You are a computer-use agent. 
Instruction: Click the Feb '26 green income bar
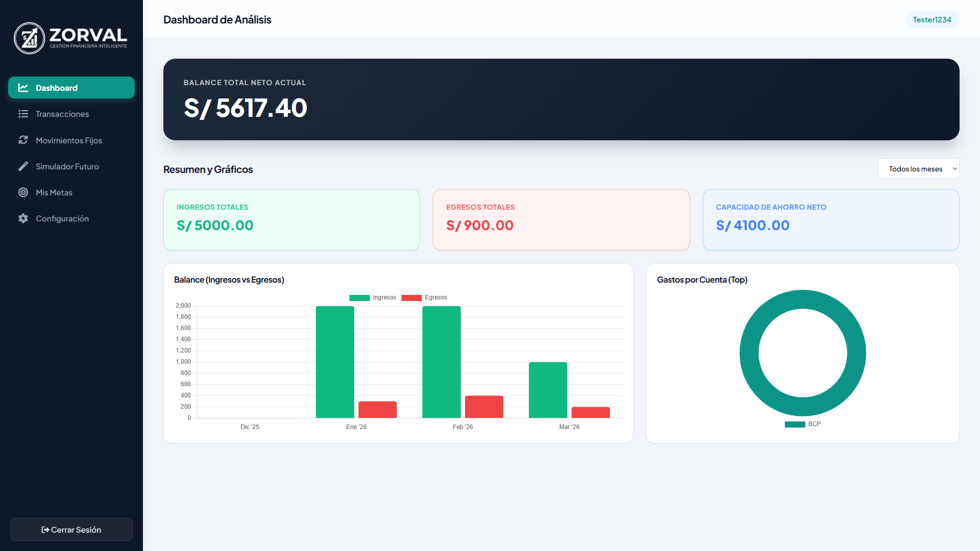(441, 362)
